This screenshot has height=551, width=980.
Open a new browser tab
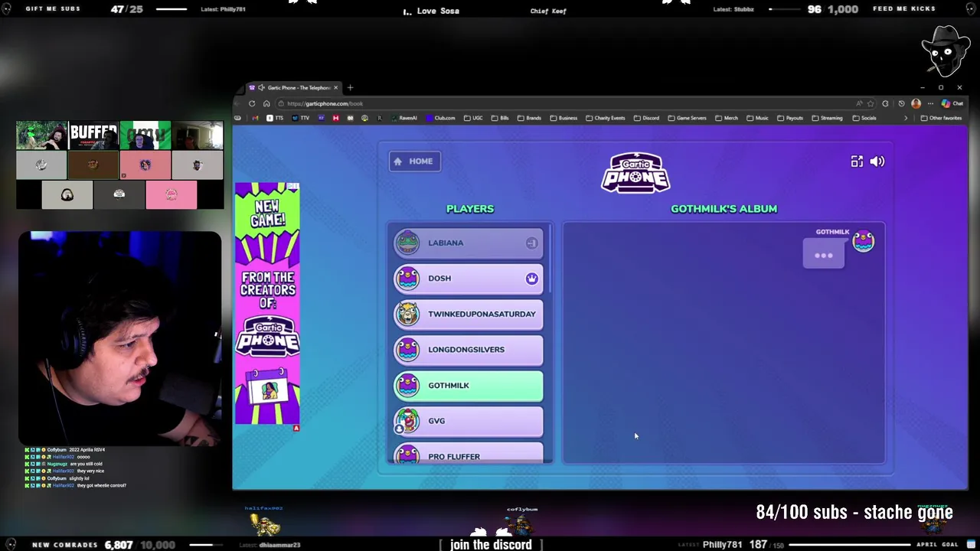pos(350,87)
